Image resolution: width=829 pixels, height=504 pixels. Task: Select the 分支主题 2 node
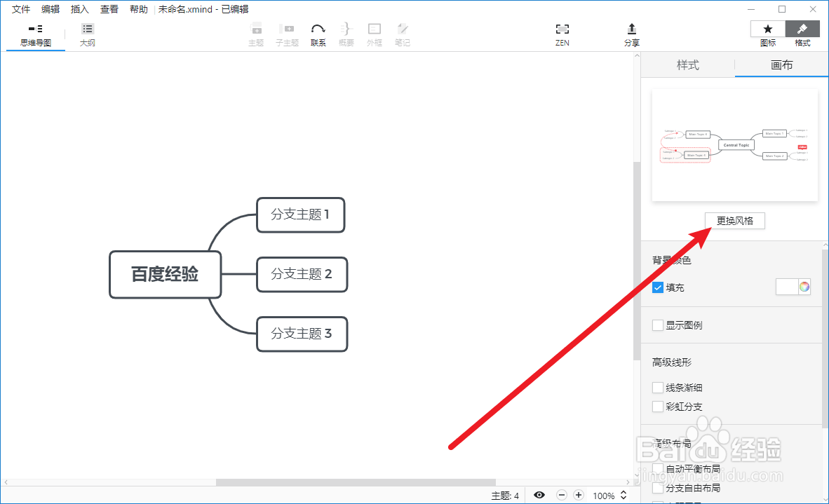pyautogui.click(x=302, y=274)
